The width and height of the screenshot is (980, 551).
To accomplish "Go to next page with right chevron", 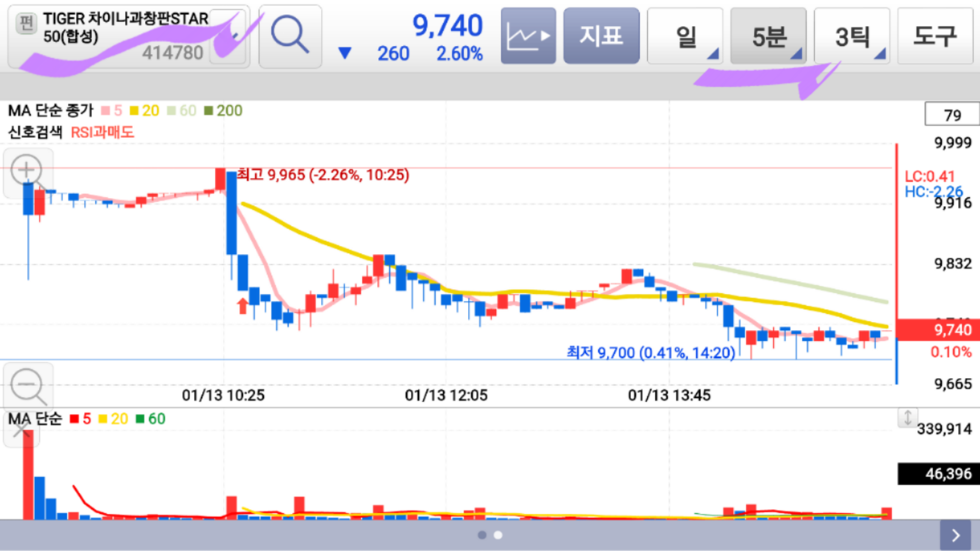I will tap(955, 535).
